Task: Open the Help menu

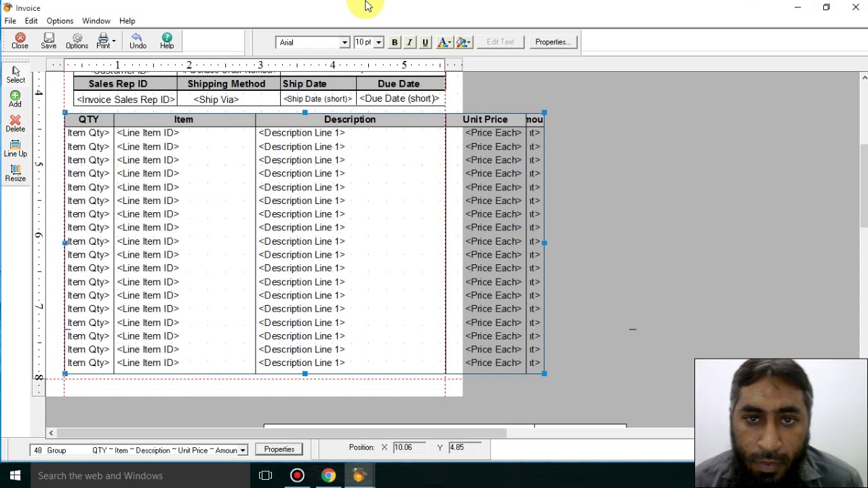Action: click(127, 21)
